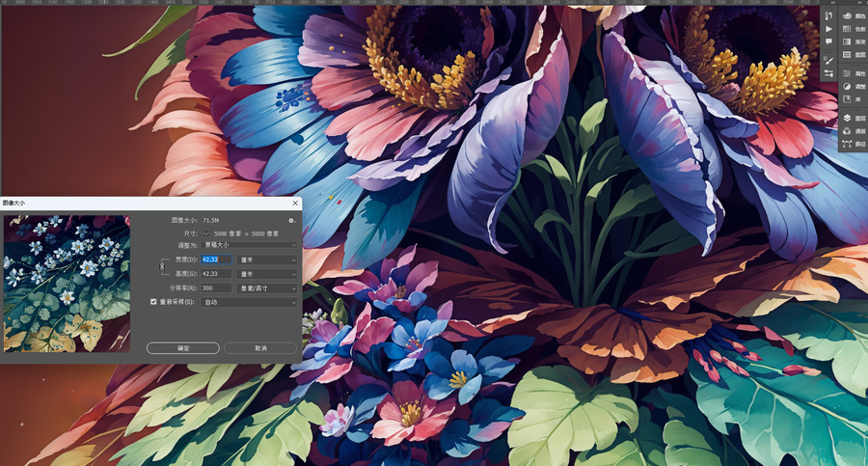Viewport: 868px width, 466px height.
Task: Open the Paths (路径) panel
Action: (854, 144)
